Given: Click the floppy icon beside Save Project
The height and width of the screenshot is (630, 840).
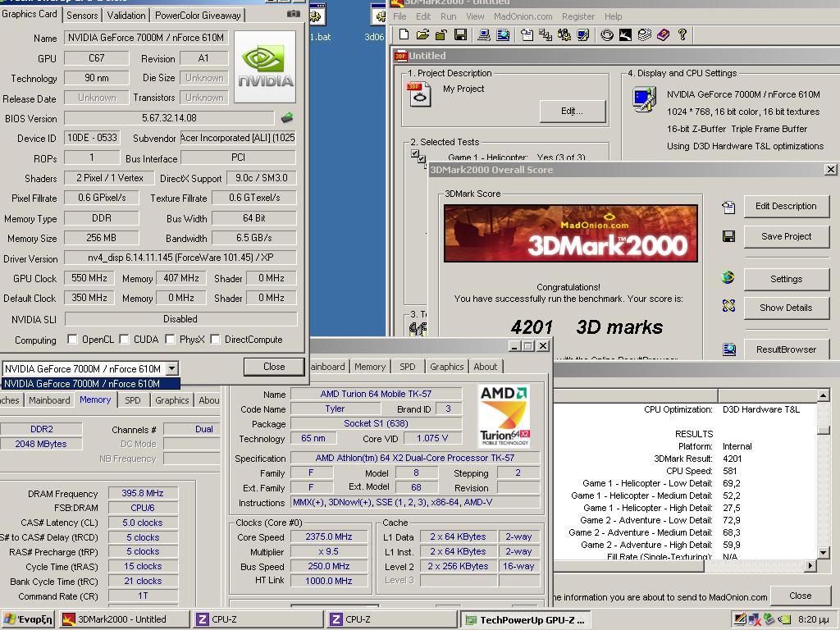Looking at the screenshot, I should click(x=728, y=236).
